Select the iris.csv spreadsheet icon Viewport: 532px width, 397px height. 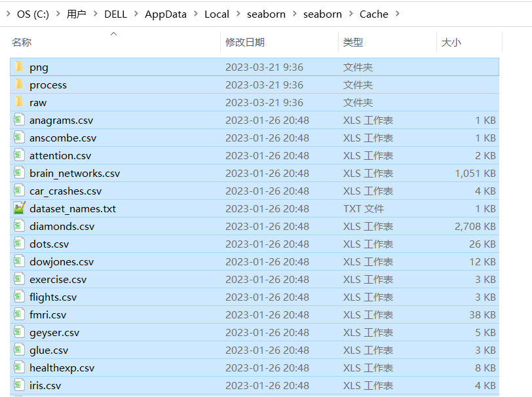pyautogui.click(x=20, y=385)
